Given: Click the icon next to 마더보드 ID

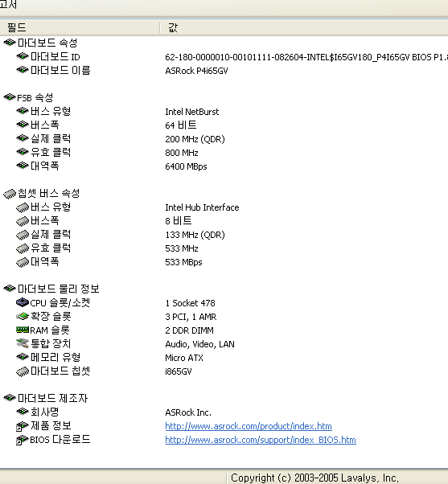Looking at the screenshot, I should click(x=23, y=56).
